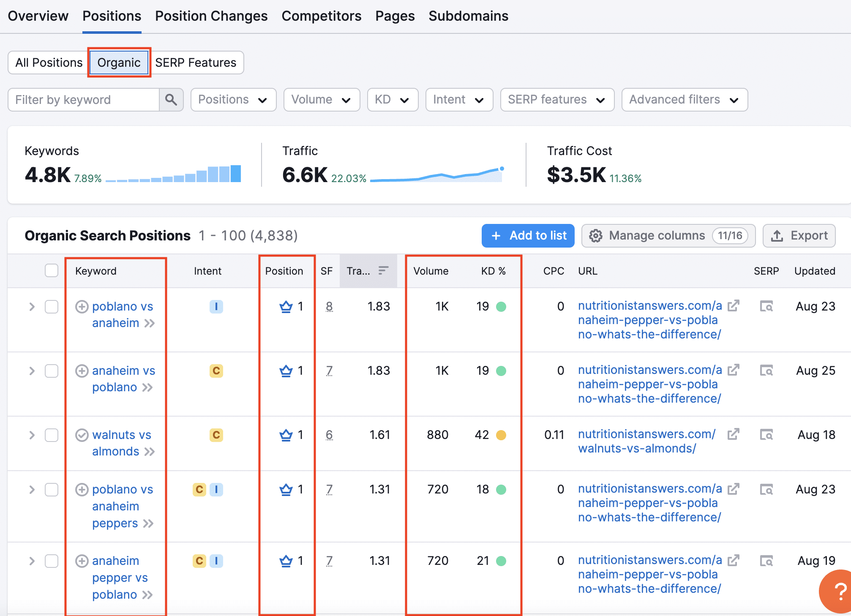This screenshot has height=616, width=851.
Task: Click the green KD 18 difficulty dot
Action: (501, 490)
